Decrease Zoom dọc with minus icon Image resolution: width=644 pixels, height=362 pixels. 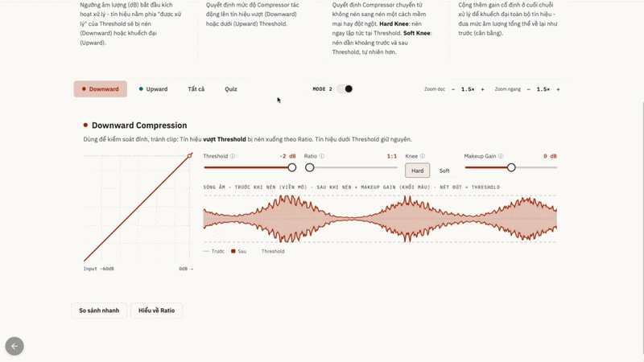453,89
